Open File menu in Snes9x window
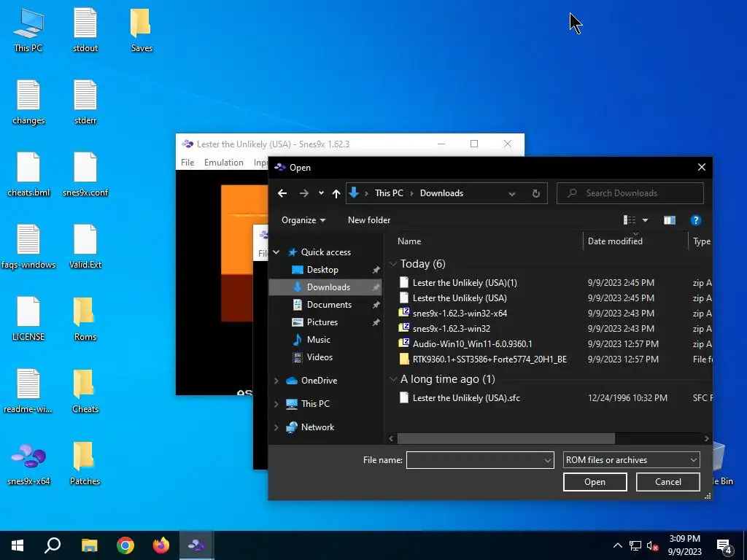This screenshot has width=747, height=560. (x=187, y=163)
